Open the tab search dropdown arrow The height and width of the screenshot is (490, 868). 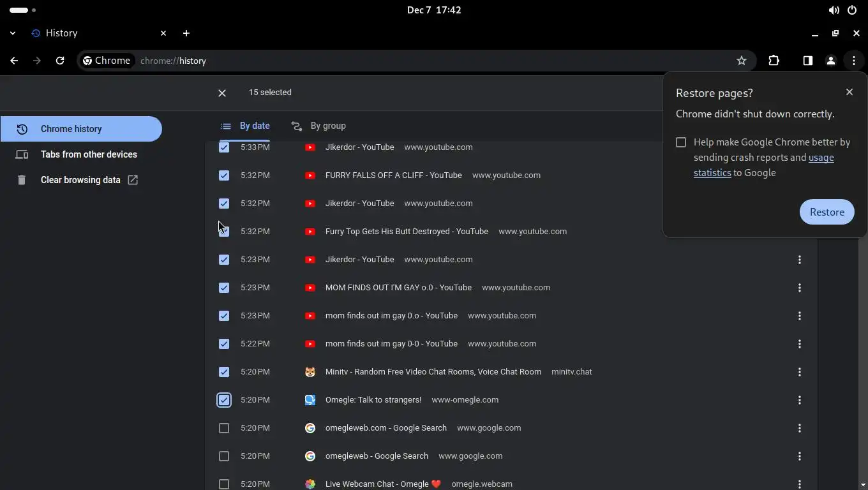tap(13, 33)
